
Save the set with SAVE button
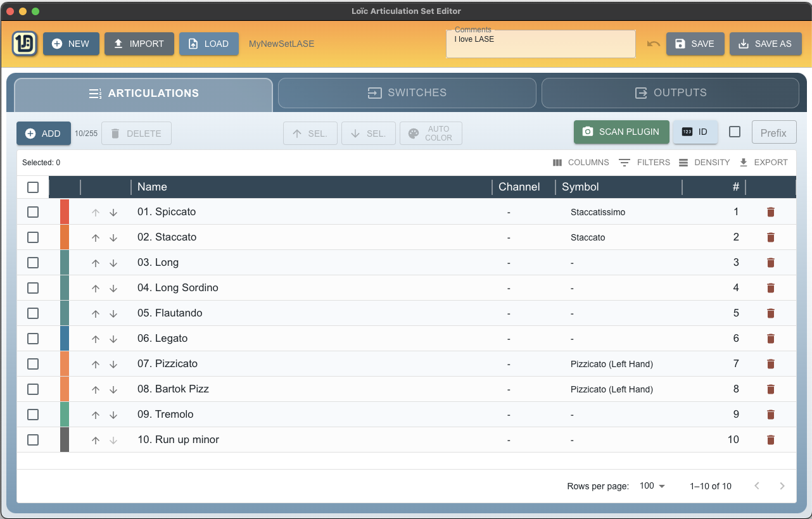695,44
